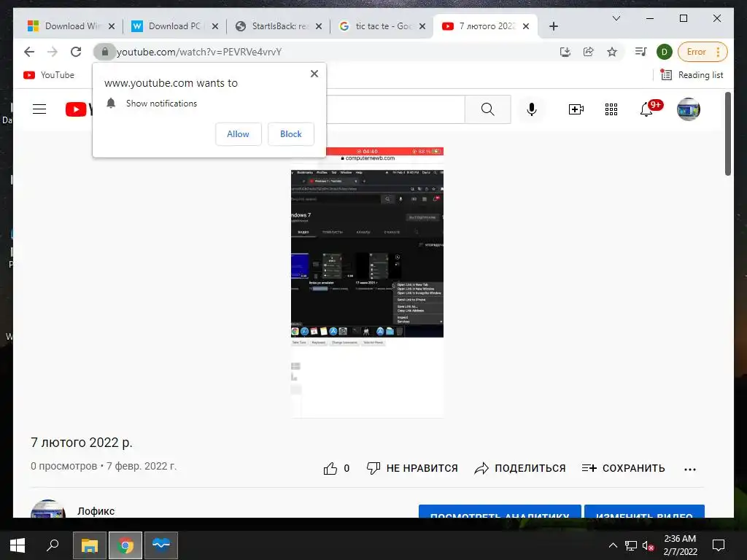Click the video player area
The width and height of the screenshot is (747, 560).
[x=368, y=283]
